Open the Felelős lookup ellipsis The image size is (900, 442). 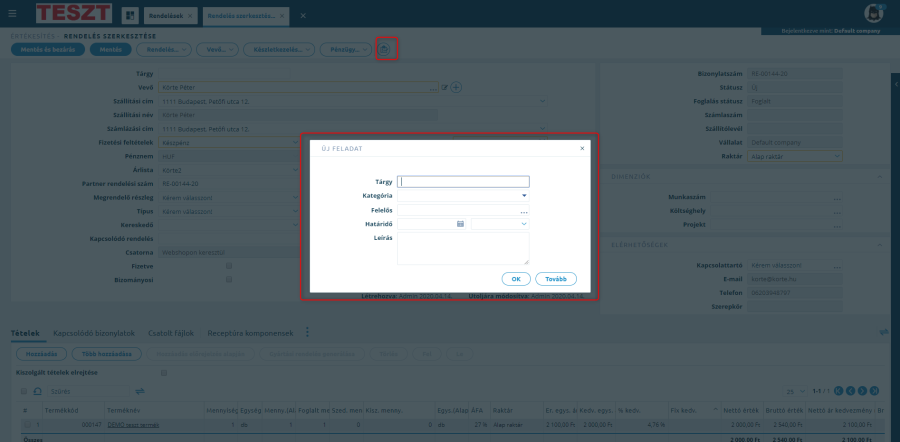[523, 211]
